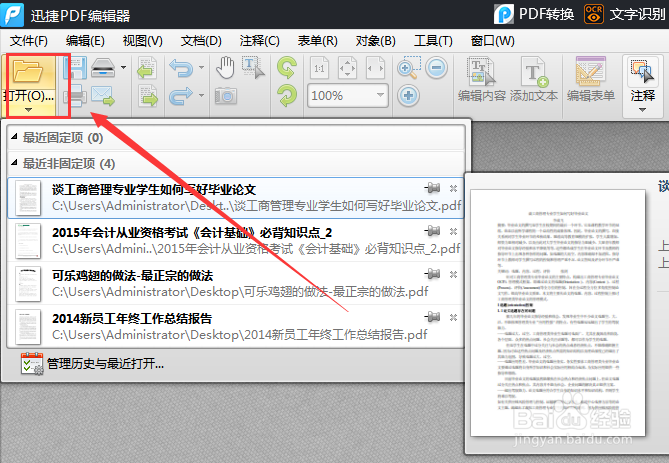Open recent file 2014新员工年终工作总结报告
The width and height of the screenshot is (669, 463).
click(x=236, y=326)
